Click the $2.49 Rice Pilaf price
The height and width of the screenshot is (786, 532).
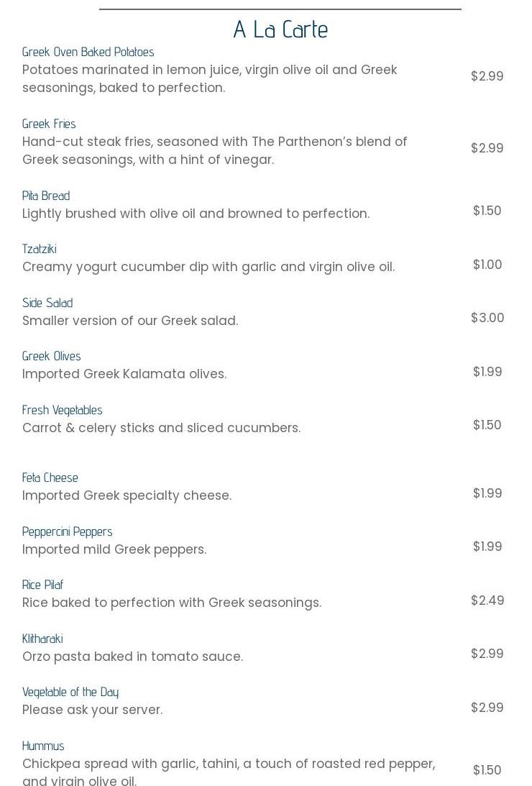(487, 600)
